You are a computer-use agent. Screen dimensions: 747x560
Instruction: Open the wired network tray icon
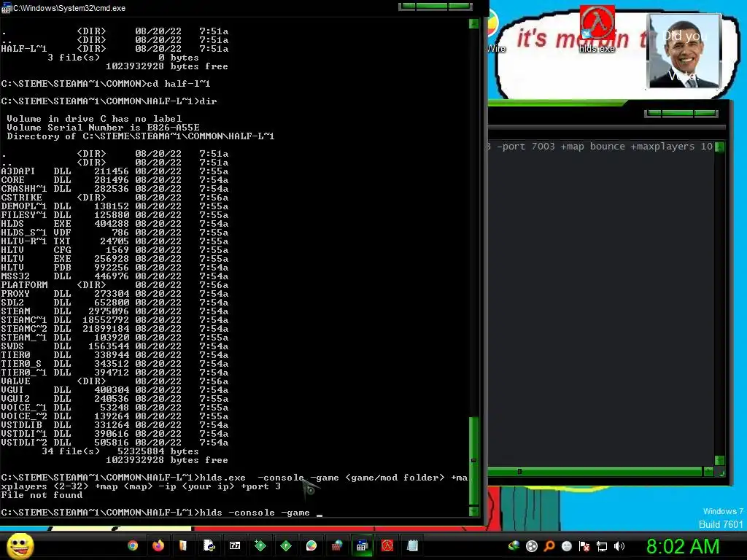[x=602, y=546]
